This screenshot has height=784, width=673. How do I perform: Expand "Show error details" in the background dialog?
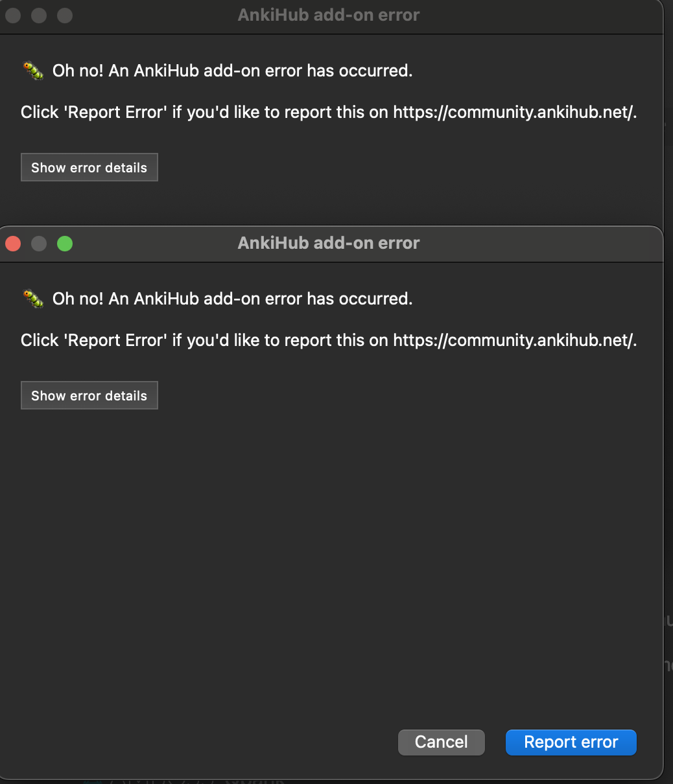[89, 168]
